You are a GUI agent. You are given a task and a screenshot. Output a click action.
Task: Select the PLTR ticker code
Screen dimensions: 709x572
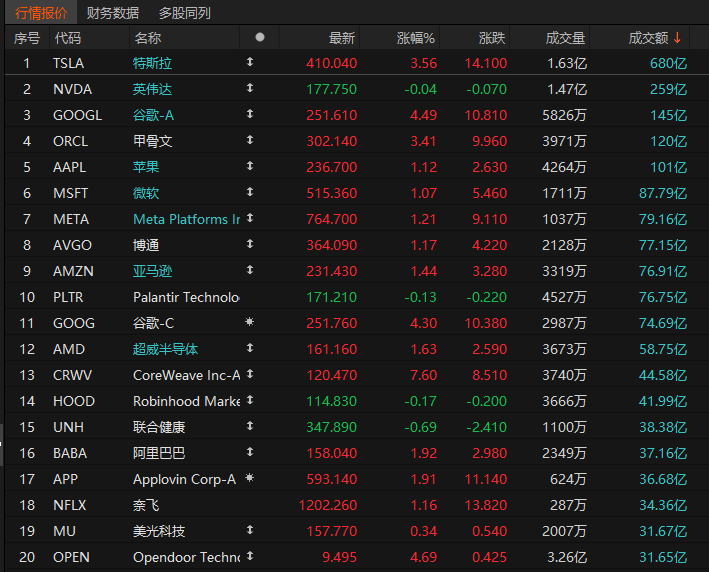coord(68,297)
